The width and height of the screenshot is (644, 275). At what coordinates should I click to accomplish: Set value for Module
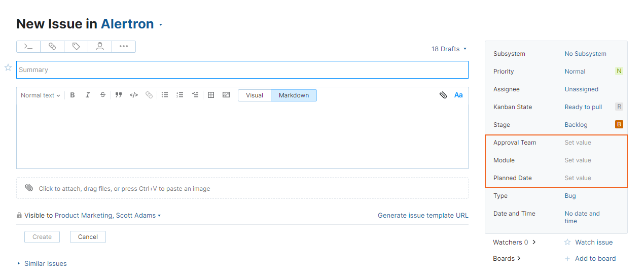(x=578, y=160)
